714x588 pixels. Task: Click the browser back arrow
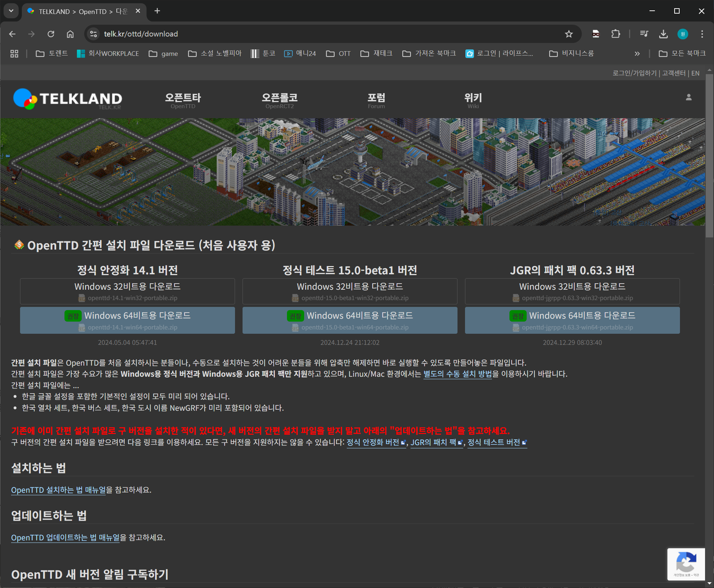(13, 34)
